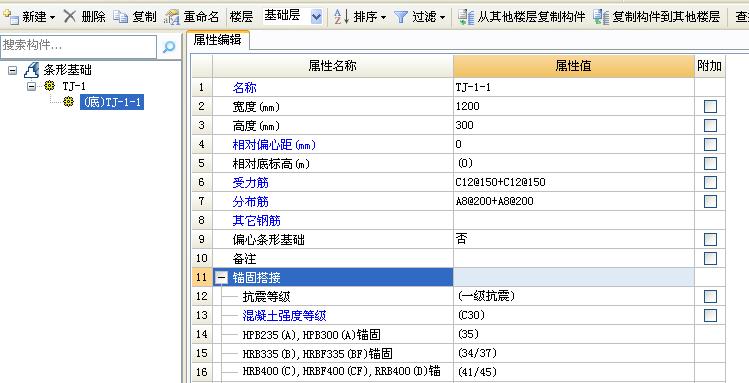Image resolution: width=749 pixels, height=383 pixels.
Task: Click 分布筋 value A8@200+A8@200
Action: point(495,202)
